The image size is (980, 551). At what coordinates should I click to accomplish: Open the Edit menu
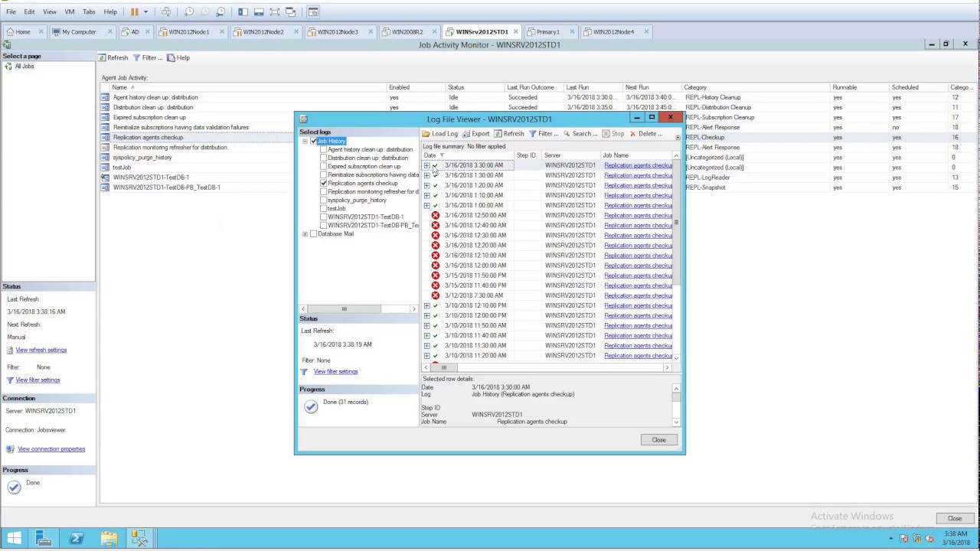pyautogui.click(x=29, y=11)
